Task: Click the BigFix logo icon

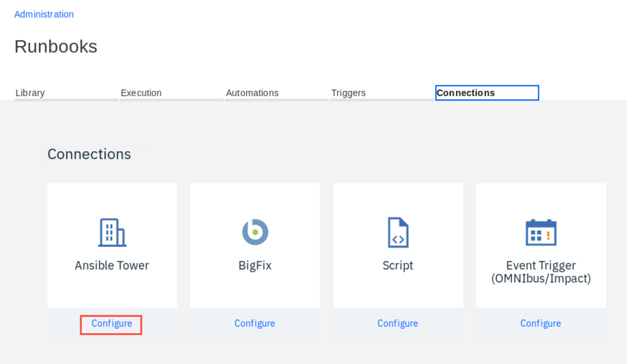Action: tap(255, 232)
